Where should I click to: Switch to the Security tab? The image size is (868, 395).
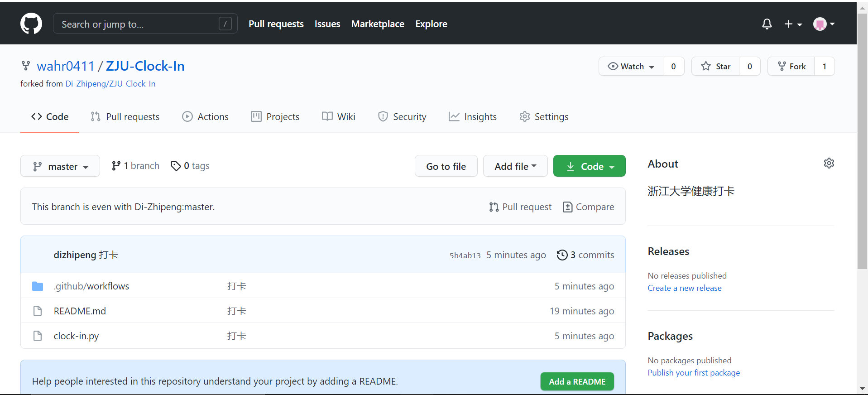[402, 117]
